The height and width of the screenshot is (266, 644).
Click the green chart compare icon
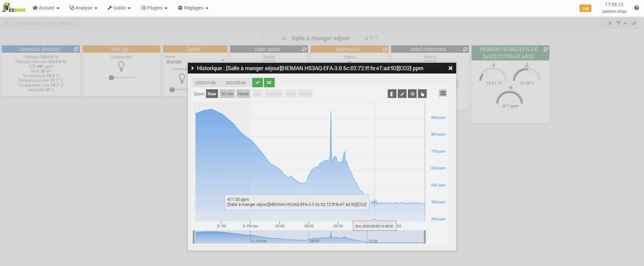click(269, 83)
